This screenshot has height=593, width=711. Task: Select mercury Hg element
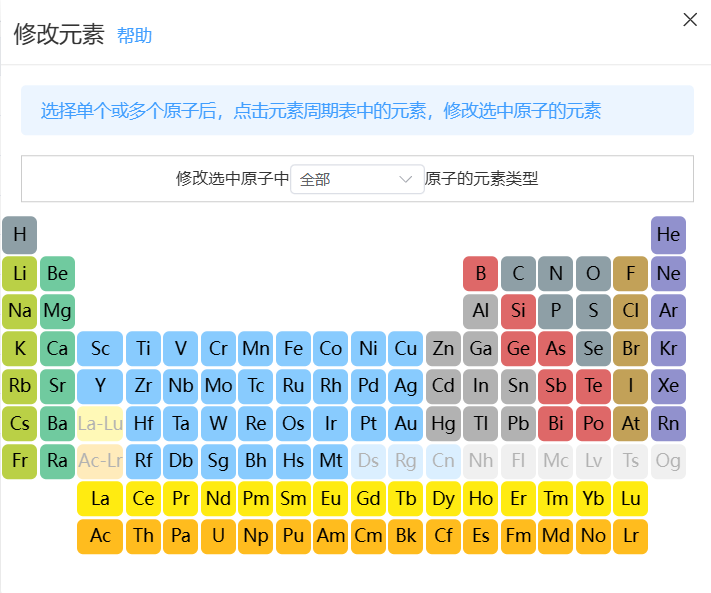click(x=443, y=424)
